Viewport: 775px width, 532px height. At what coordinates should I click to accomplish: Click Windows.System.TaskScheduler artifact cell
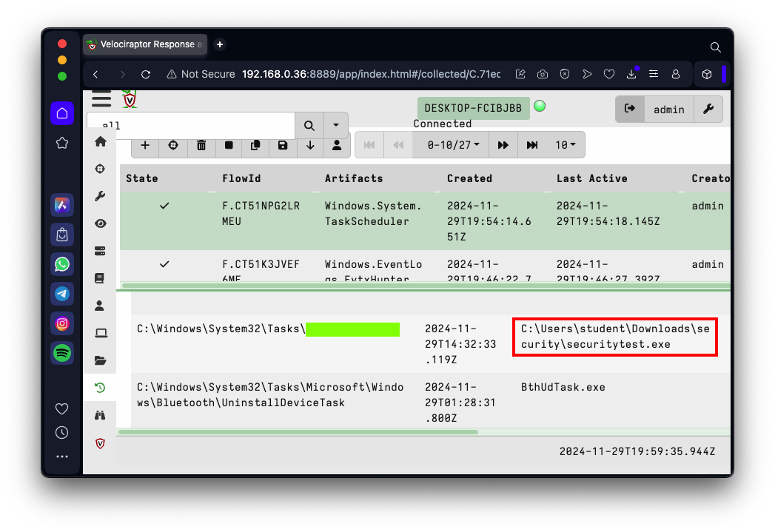point(373,213)
